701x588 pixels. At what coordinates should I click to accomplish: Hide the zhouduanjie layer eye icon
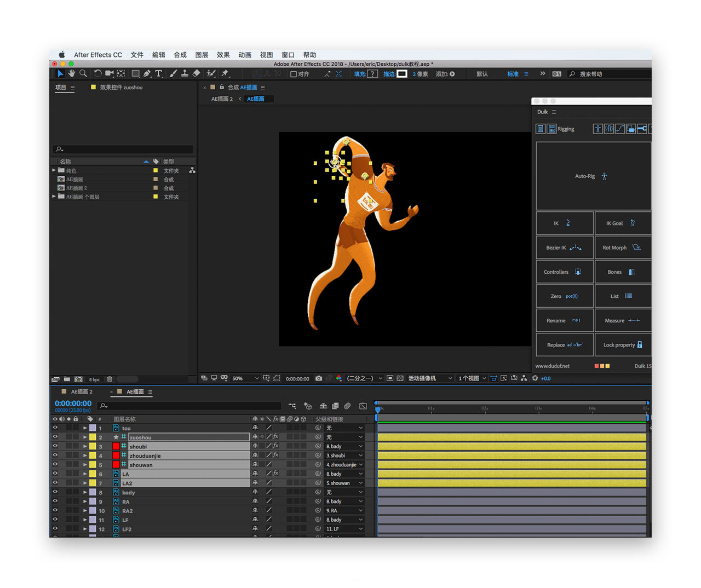point(55,456)
